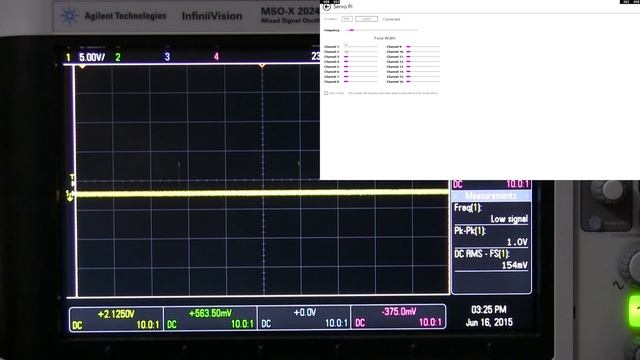Click the 'Measurements' panel header

[x=491, y=196]
